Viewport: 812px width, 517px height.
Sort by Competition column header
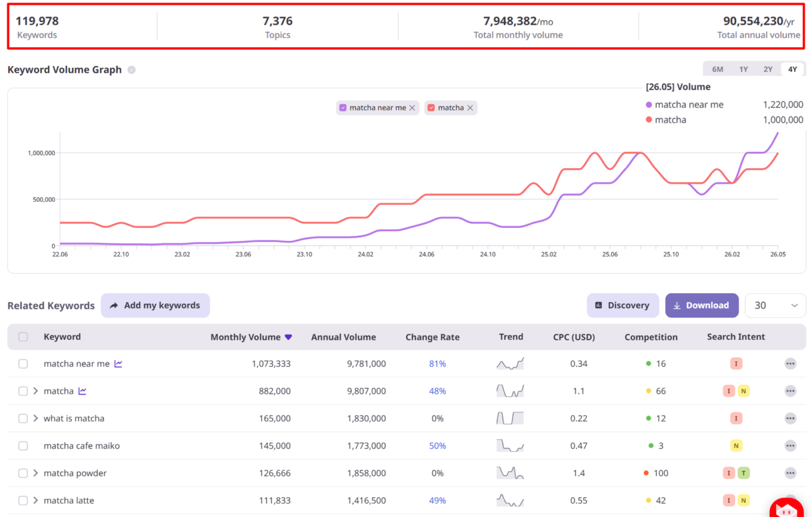coord(651,337)
